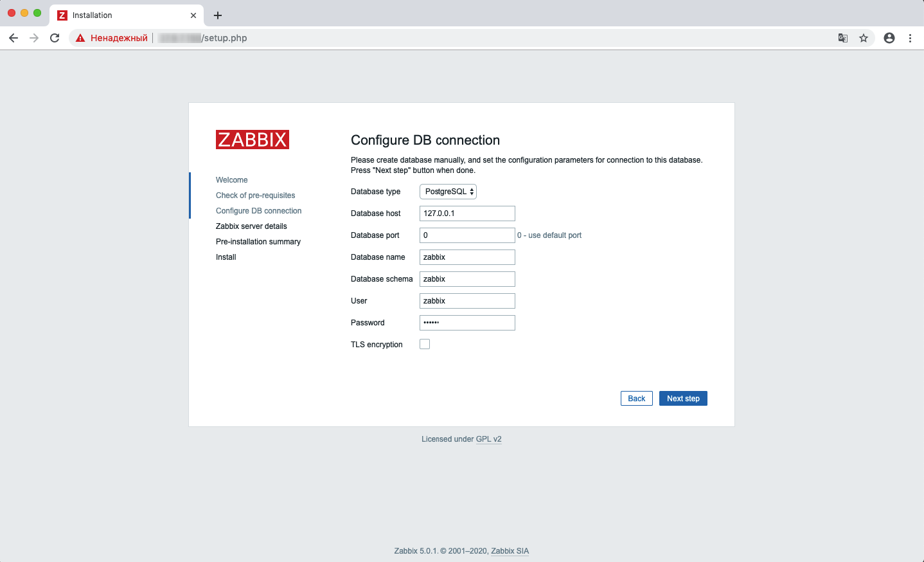924x562 pixels.
Task: Go to Check of pre-requisites step
Action: coord(256,195)
